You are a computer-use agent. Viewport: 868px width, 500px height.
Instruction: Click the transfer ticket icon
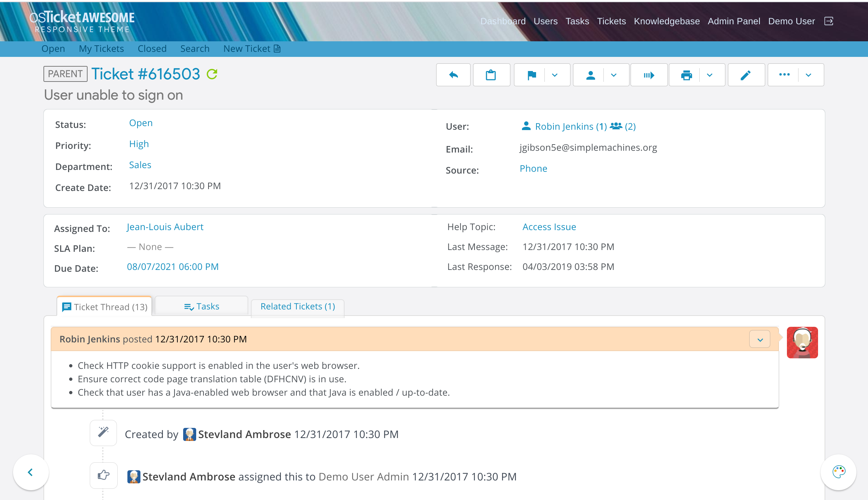649,75
